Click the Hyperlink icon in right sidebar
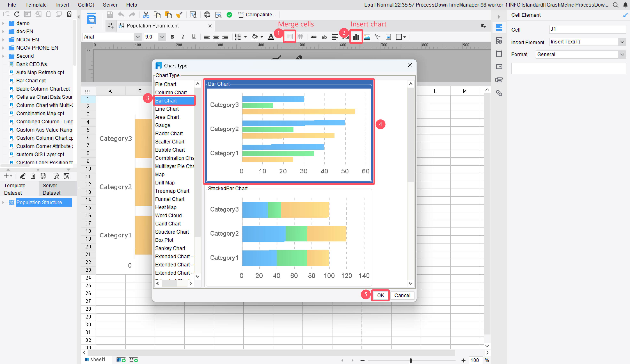 pyautogui.click(x=499, y=93)
